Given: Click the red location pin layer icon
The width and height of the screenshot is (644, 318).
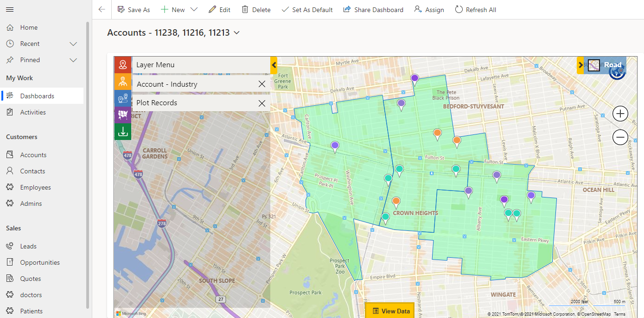Looking at the screenshot, I should 123,65.
